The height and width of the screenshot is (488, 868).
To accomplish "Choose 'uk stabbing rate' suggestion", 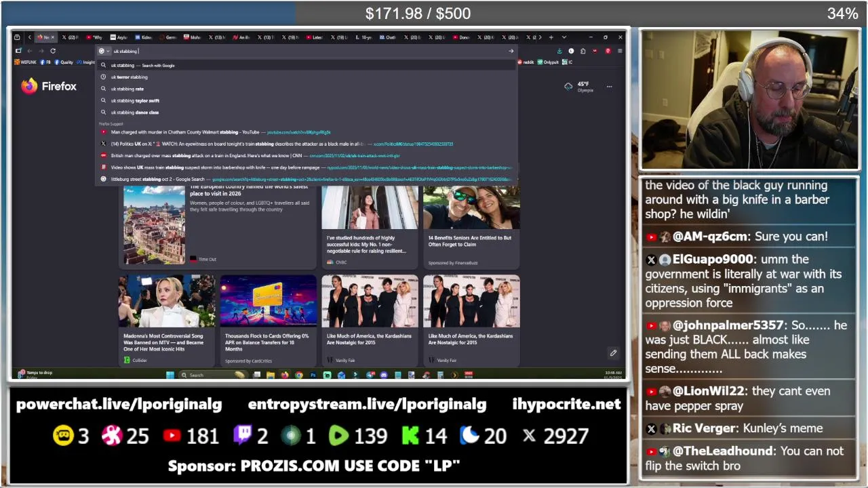I will tap(307, 89).
